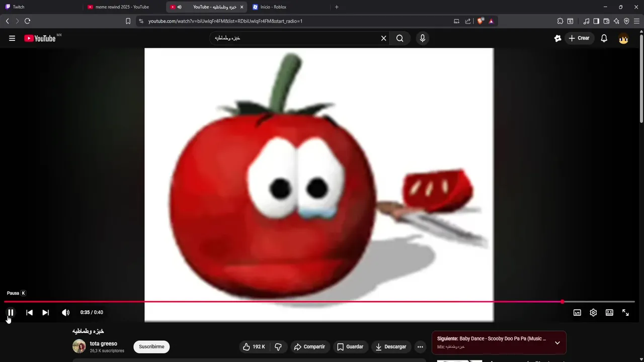Open more actions three-dot menu
This screenshot has width=644, height=362.
(x=420, y=346)
